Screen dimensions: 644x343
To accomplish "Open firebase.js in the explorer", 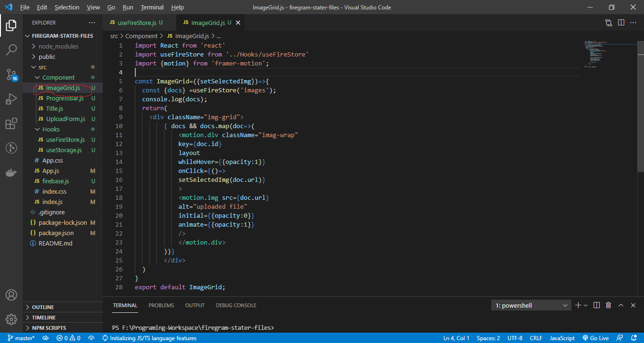I will (x=56, y=181).
